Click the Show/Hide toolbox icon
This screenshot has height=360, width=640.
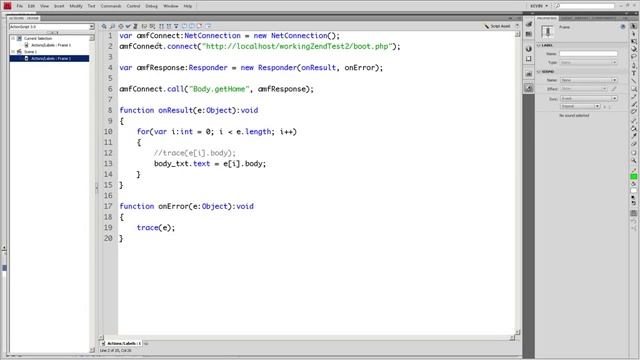[x=208, y=26]
